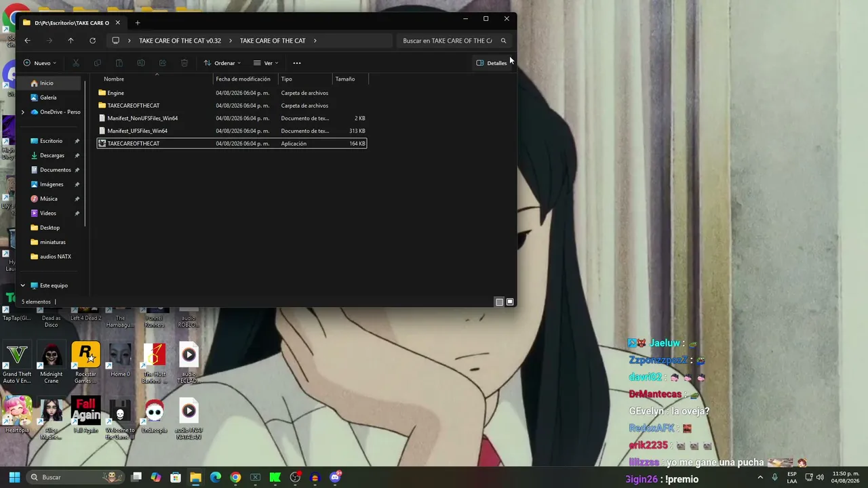Select the TAKECAREOFTHECAT folder row
868x488 pixels.
click(232, 106)
